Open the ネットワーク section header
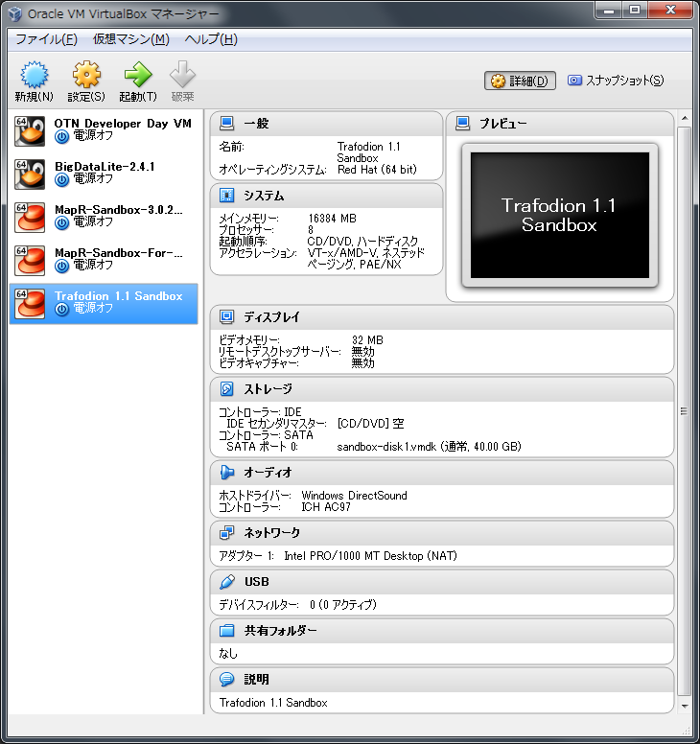The width and height of the screenshot is (700, 744). 442,533
